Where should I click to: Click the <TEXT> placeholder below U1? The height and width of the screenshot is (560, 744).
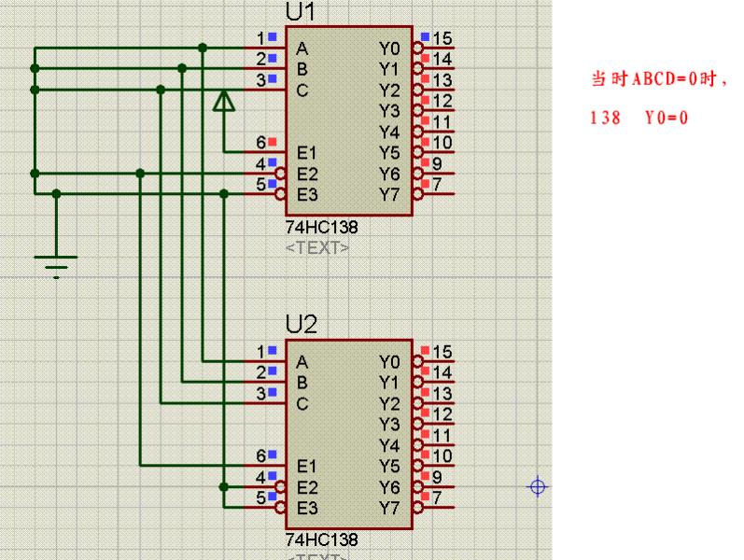317,247
